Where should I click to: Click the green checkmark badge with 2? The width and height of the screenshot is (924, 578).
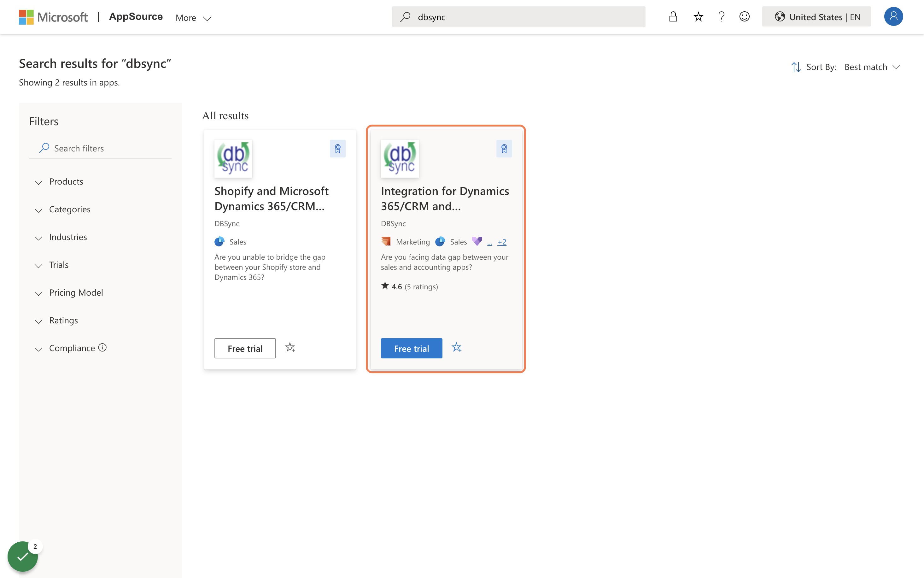click(x=23, y=556)
